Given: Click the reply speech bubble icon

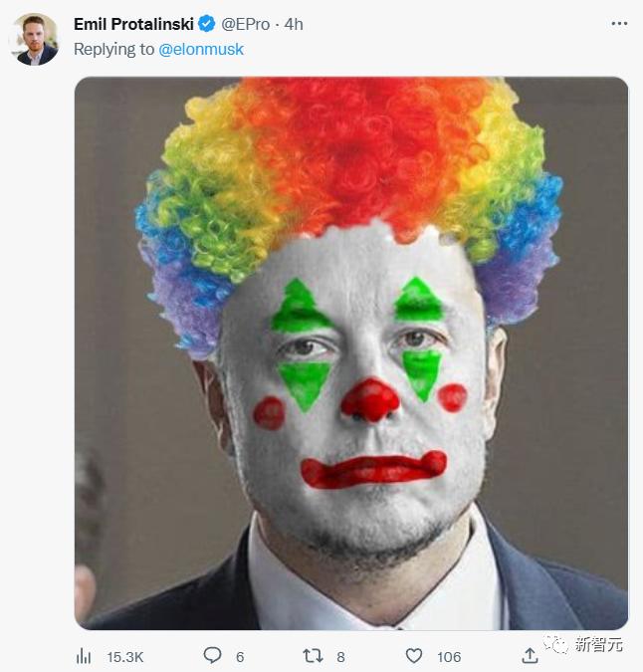Looking at the screenshot, I should point(212,655).
